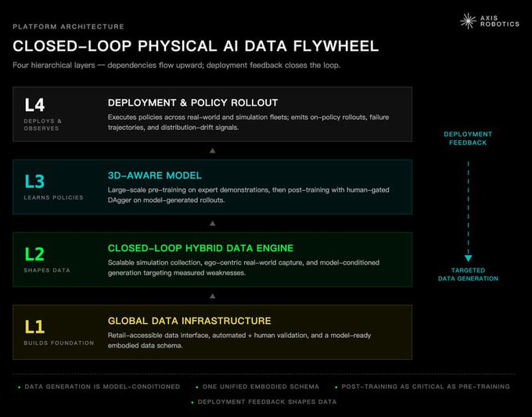Click the green L2 layer label
Screen dimensions: 532x417
(34, 254)
